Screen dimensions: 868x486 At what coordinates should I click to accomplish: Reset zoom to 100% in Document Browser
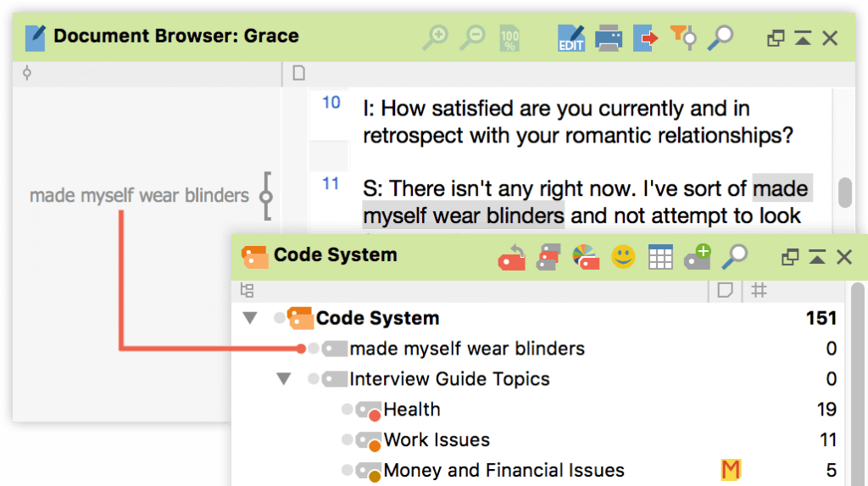pos(509,38)
